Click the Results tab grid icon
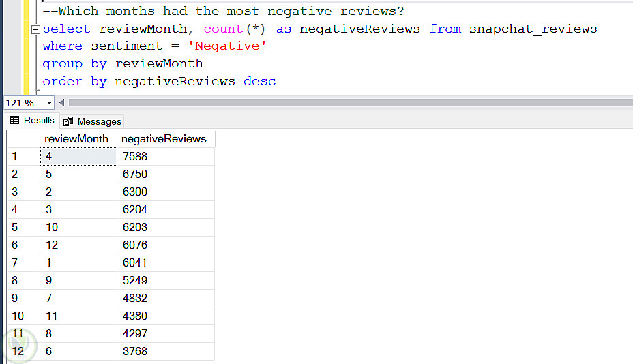This screenshot has width=633, height=364. coord(15,120)
